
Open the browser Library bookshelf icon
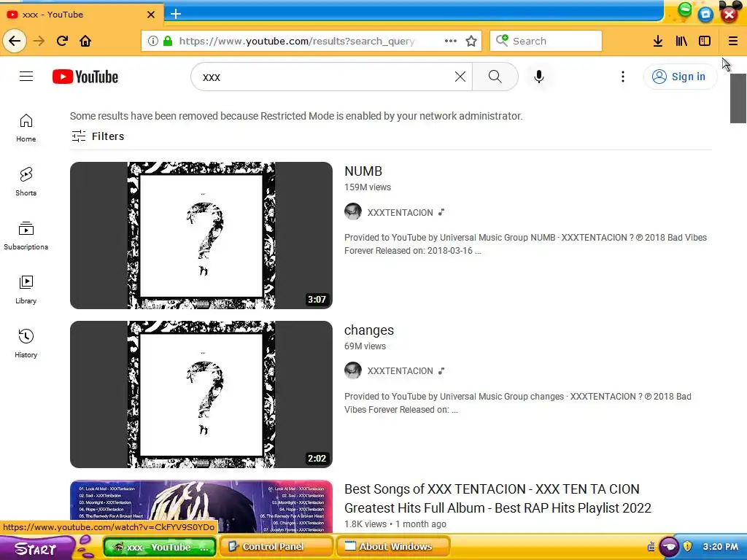681,41
